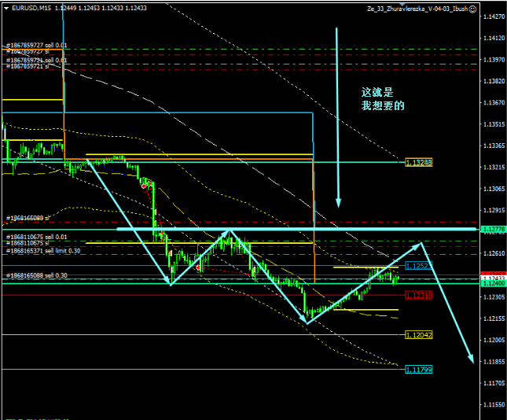Select the yellow 1.12042 price tag
Viewport: 507px width, 420px height.
419,334
